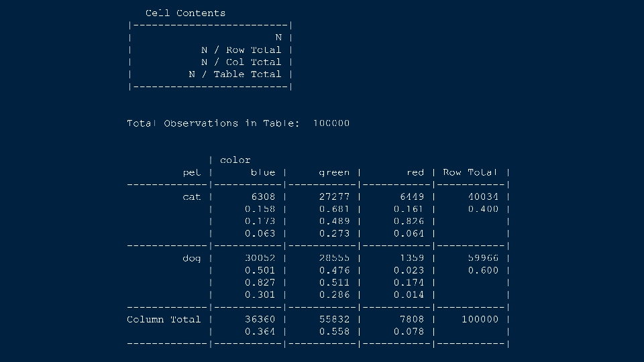Click the "color" variable header
This screenshot has height=362, width=644.
(x=235, y=160)
